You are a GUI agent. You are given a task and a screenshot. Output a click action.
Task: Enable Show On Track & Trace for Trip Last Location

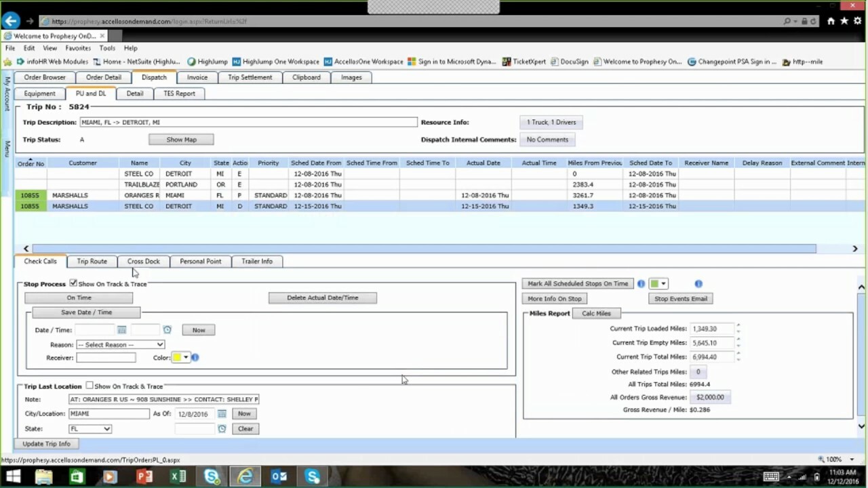(89, 386)
